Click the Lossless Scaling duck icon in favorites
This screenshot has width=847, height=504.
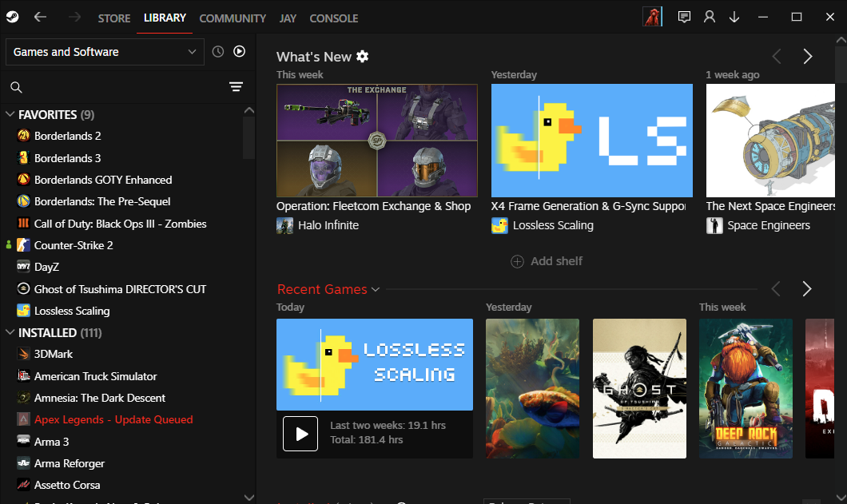(x=23, y=311)
